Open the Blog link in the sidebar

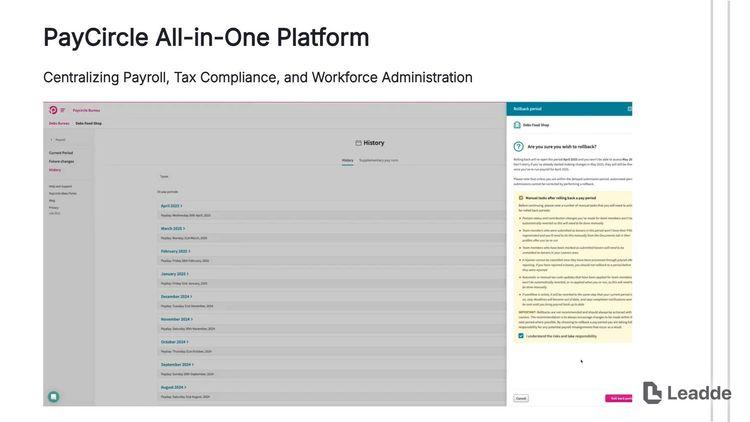pos(52,200)
